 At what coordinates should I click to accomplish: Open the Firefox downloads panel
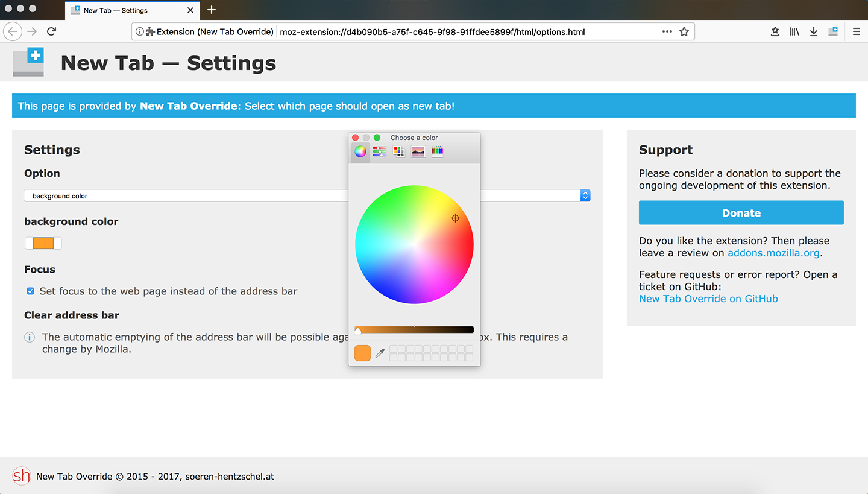pos(814,32)
